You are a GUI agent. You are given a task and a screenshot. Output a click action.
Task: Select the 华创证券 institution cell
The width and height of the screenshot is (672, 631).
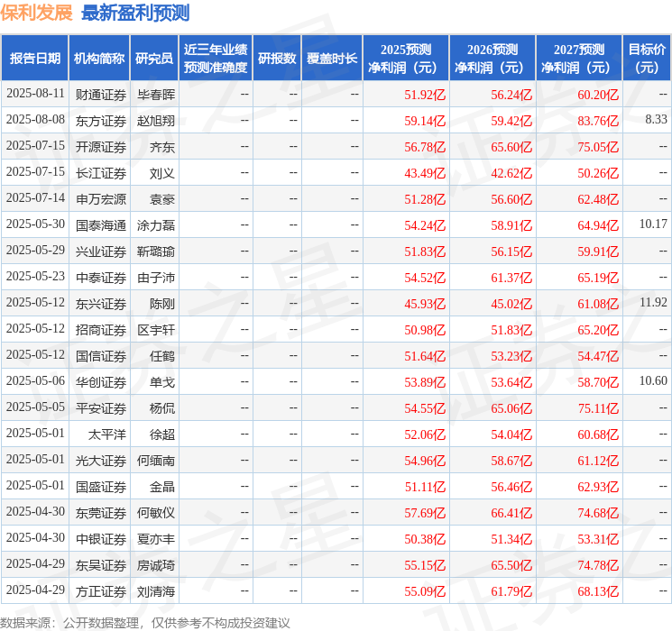point(101,382)
